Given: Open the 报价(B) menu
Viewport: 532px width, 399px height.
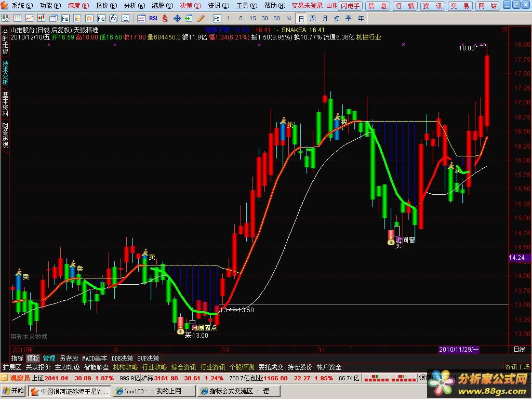Looking at the screenshot, I should coord(106,5).
